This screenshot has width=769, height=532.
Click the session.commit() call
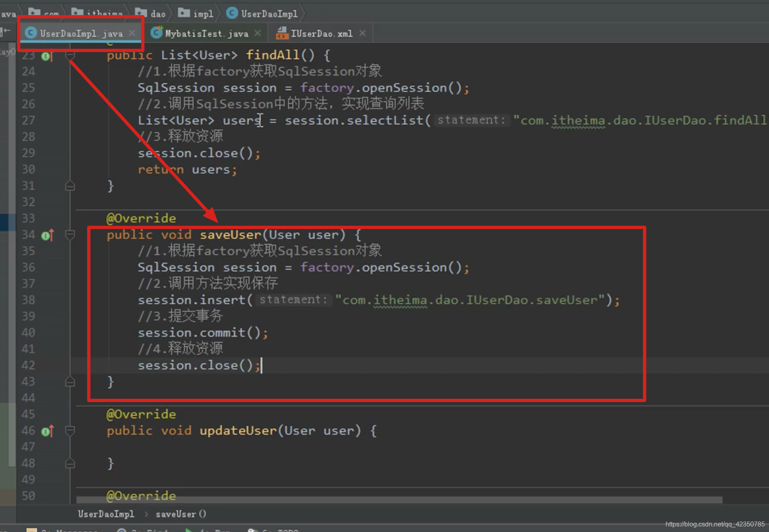click(203, 333)
